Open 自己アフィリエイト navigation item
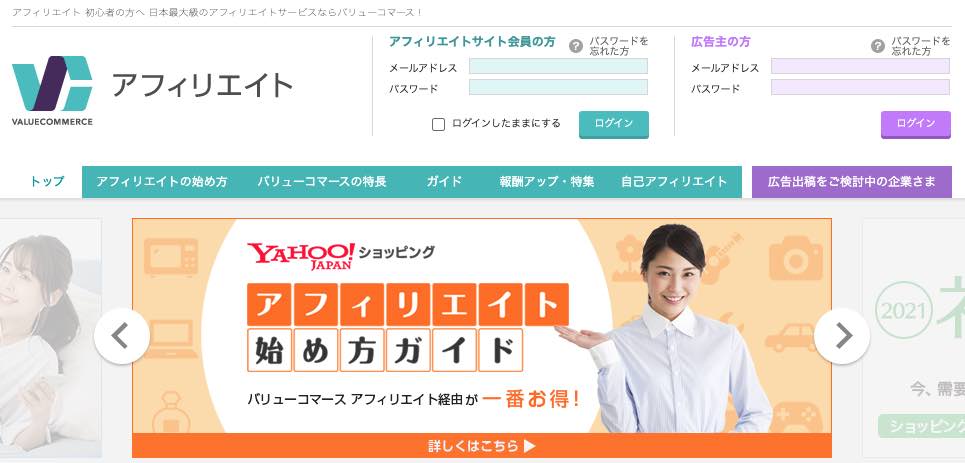Viewport: 965px width, 463px height. coord(674,182)
